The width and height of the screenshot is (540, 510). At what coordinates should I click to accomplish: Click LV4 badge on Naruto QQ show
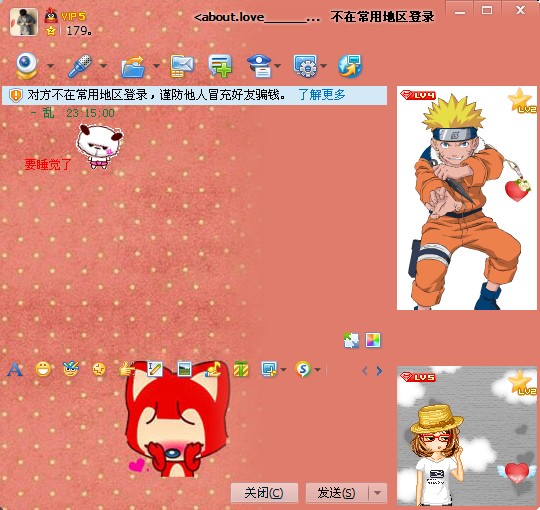pos(418,95)
